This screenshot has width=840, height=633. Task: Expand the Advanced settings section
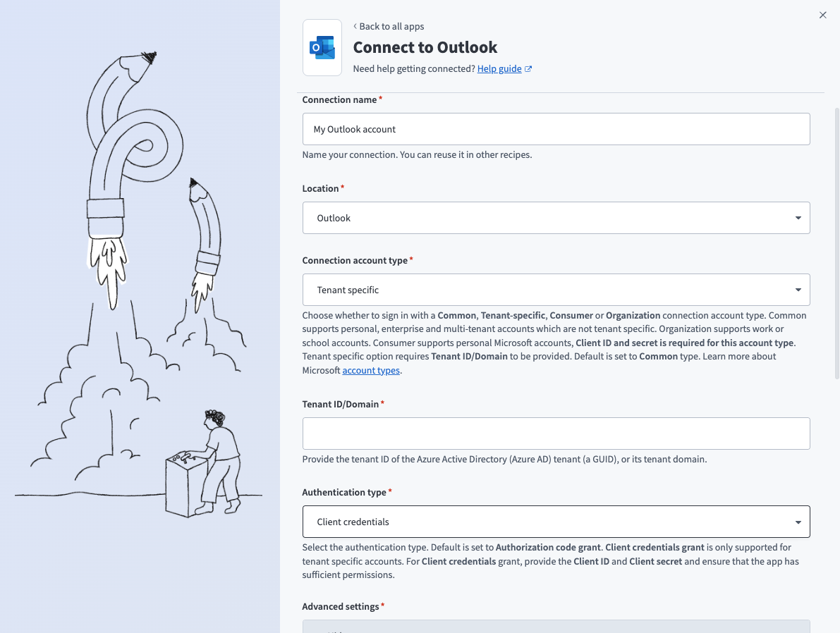pos(556,626)
